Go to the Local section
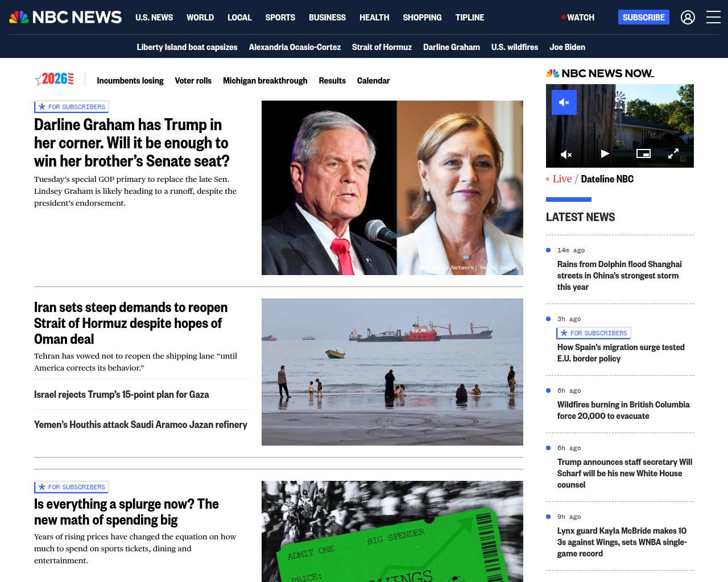 tap(239, 18)
